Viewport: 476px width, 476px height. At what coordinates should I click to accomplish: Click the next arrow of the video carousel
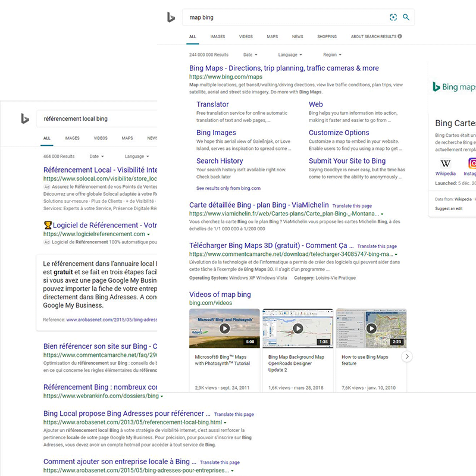(x=407, y=356)
